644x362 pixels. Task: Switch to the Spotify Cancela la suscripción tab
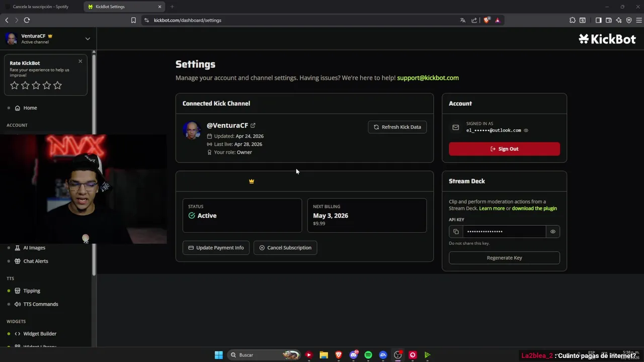(x=41, y=7)
